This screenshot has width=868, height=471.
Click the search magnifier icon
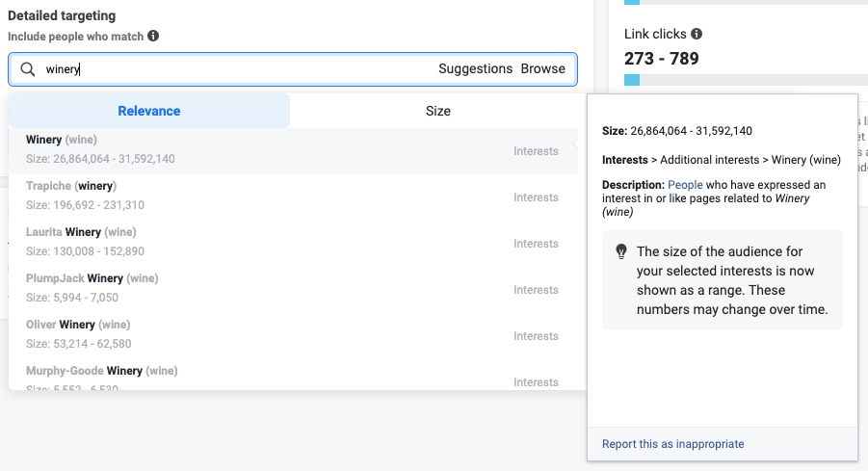(x=28, y=69)
